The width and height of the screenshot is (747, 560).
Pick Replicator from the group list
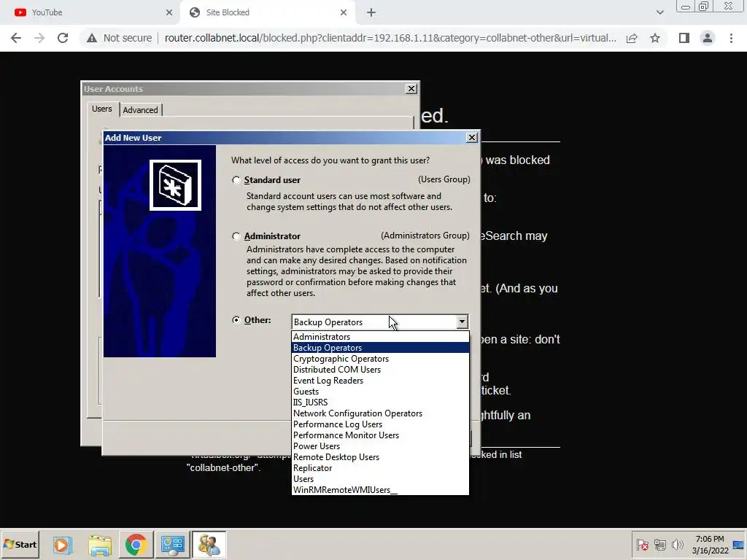(x=380, y=468)
